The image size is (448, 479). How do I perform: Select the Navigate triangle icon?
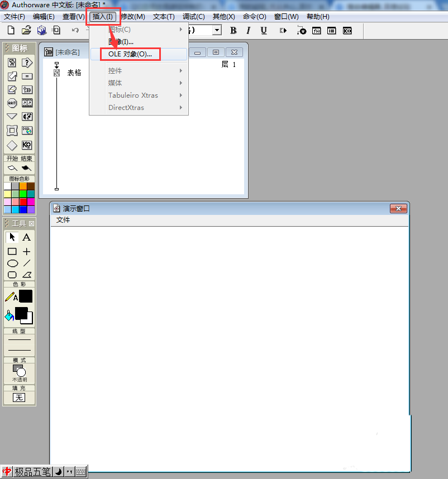coord(12,116)
